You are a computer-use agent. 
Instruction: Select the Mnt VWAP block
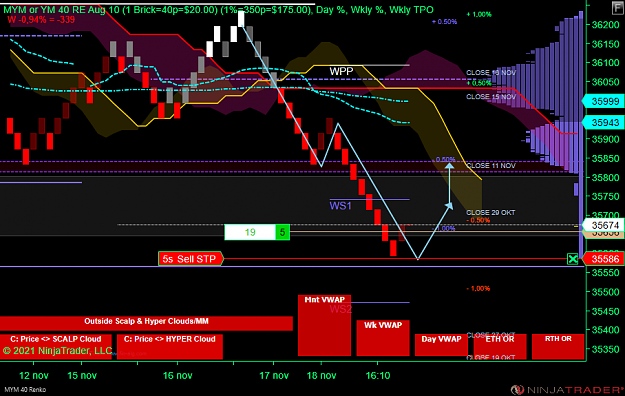click(x=324, y=325)
